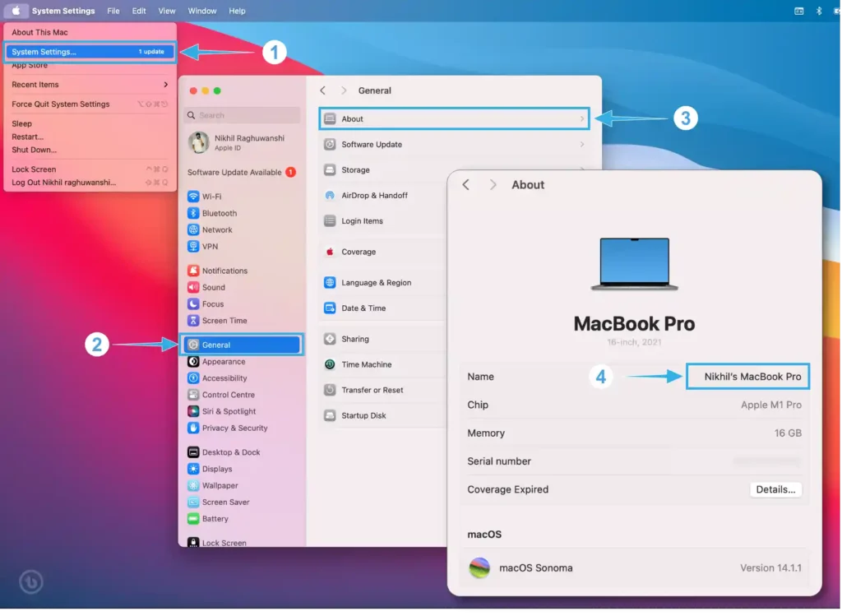Click the AirDrop & Handoff icon
This screenshot has height=616, width=842.
330,196
